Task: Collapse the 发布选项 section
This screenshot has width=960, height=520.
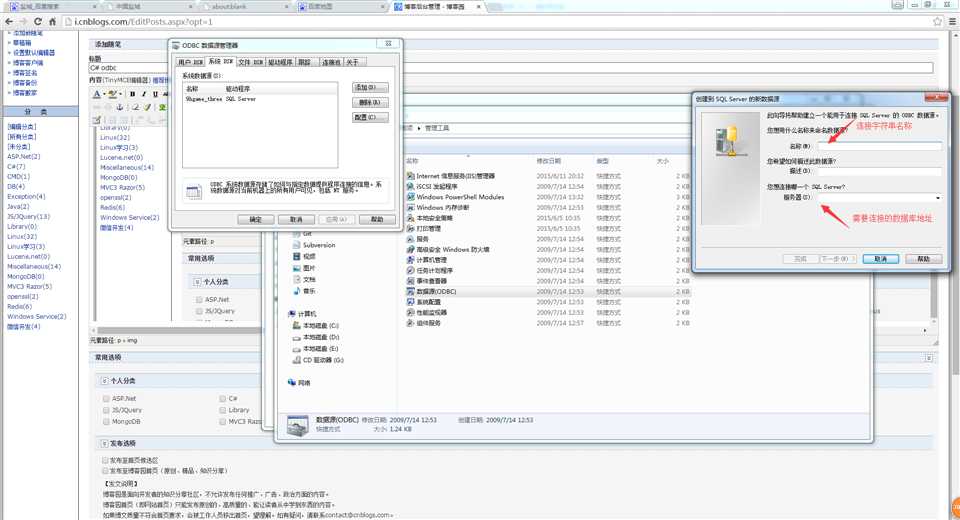Action: tap(104, 443)
